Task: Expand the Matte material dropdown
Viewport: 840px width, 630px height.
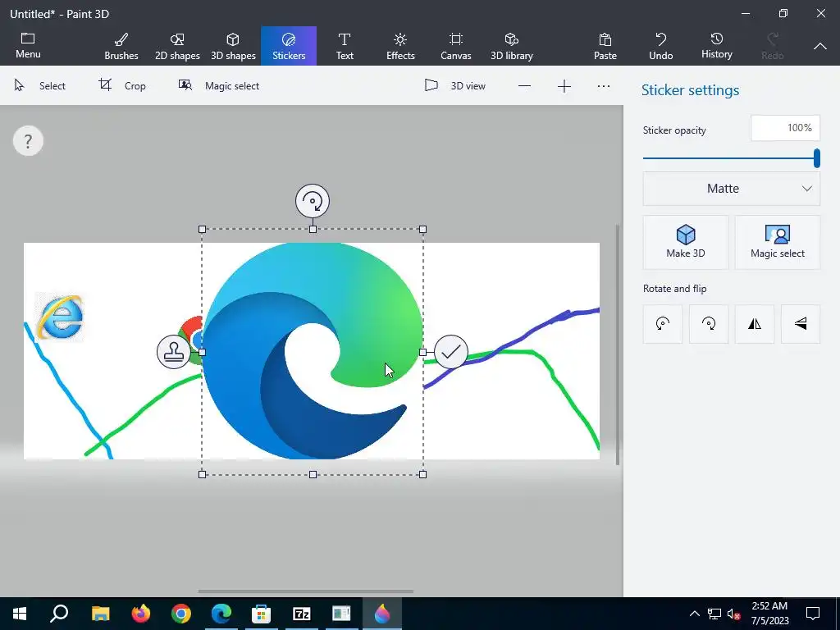Action: 731,189
